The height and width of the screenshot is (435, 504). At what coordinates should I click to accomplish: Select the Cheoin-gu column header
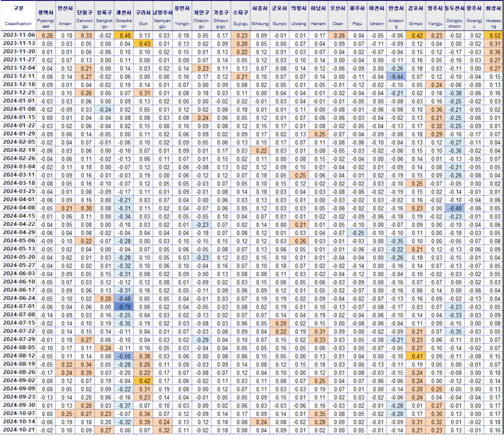(x=201, y=16)
